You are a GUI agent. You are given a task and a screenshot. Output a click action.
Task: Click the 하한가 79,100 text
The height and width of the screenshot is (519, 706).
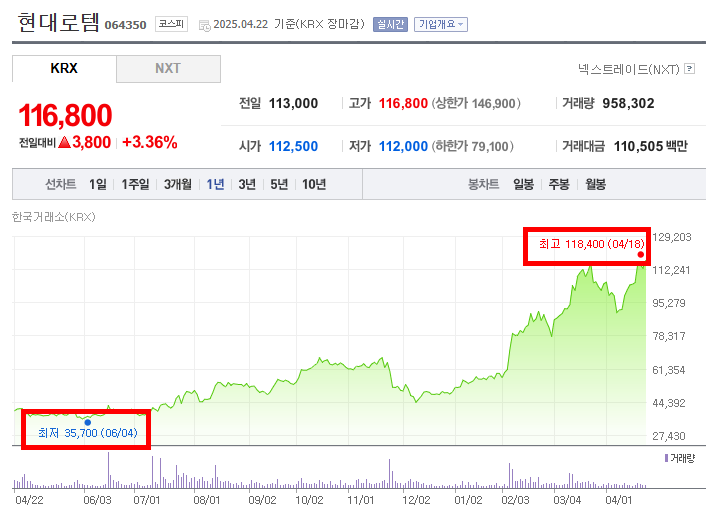click(472, 146)
